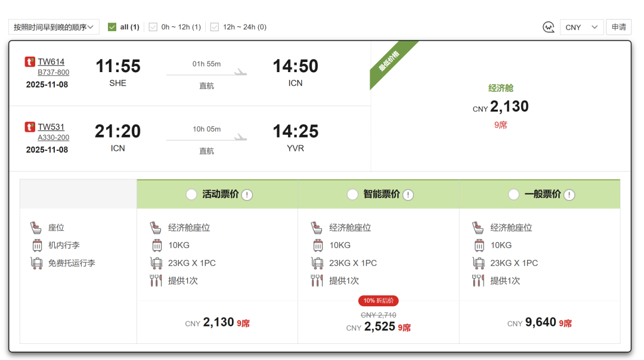Image resolution: width=644 pixels, height=360 pixels.
Task: Click info icon next to 活动票价
Action: pyautogui.click(x=247, y=195)
